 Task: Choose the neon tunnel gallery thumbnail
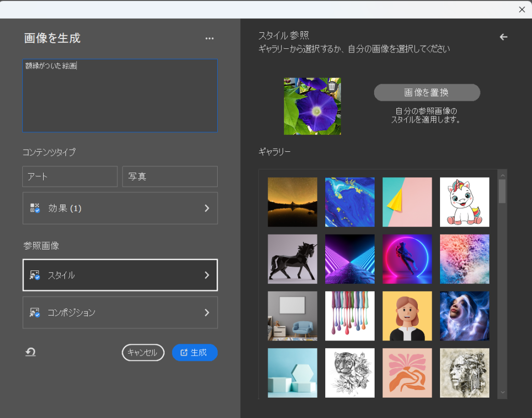pos(350,259)
